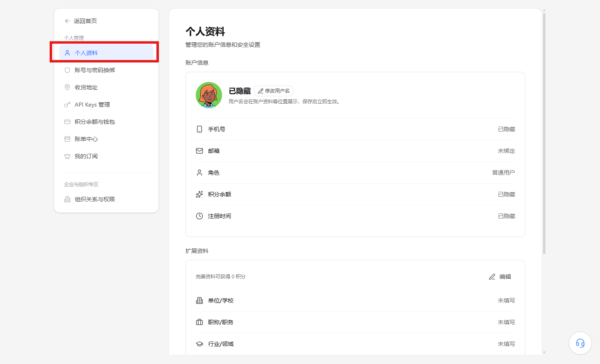Click the key icon for API Keys 管理

click(x=67, y=105)
